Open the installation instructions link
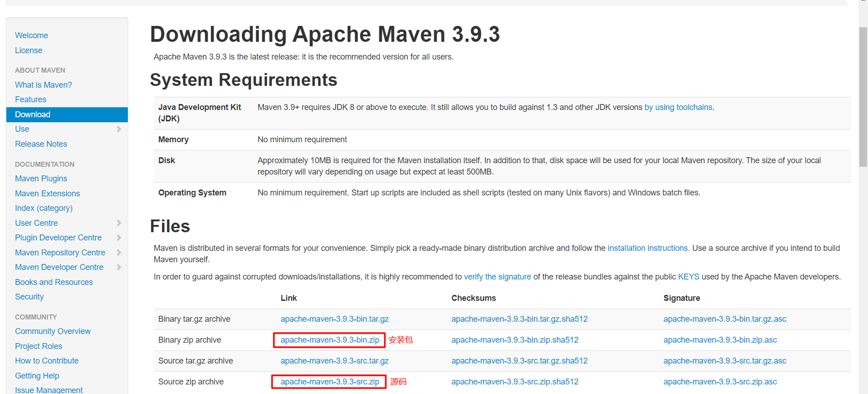Screen dimensions: 868x394 [x=648, y=248]
